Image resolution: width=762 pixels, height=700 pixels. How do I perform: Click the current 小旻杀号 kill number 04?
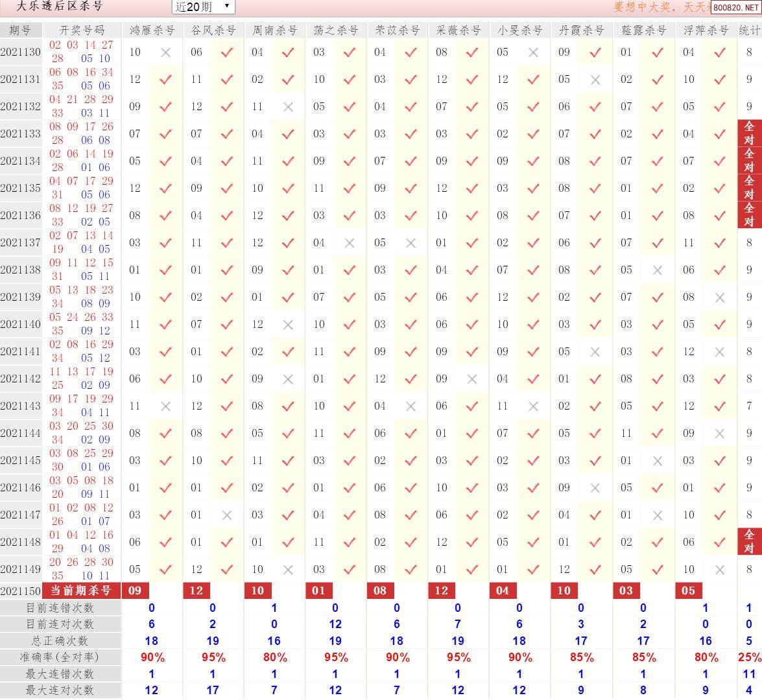pos(503,590)
